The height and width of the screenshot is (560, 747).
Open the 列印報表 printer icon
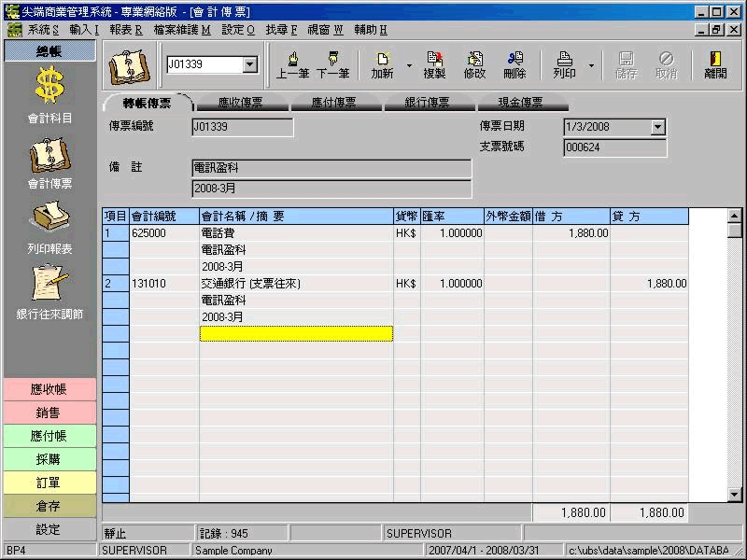(49, 221)
